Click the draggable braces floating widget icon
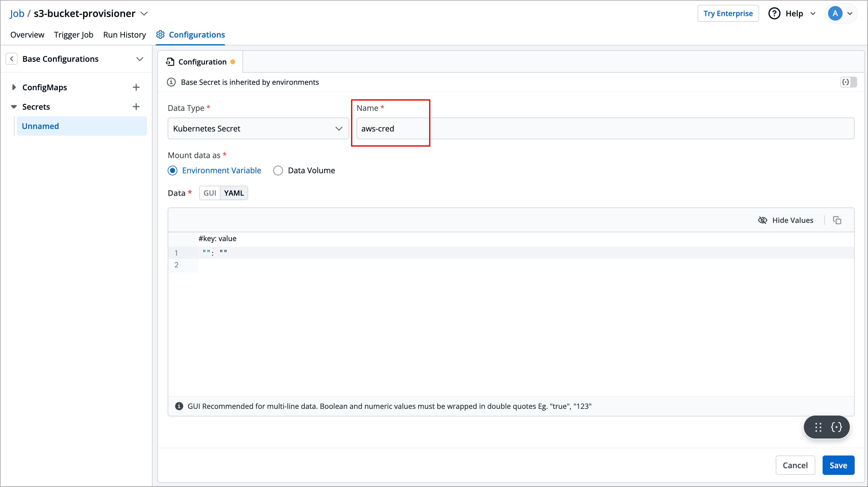 (x=836, y=427)
